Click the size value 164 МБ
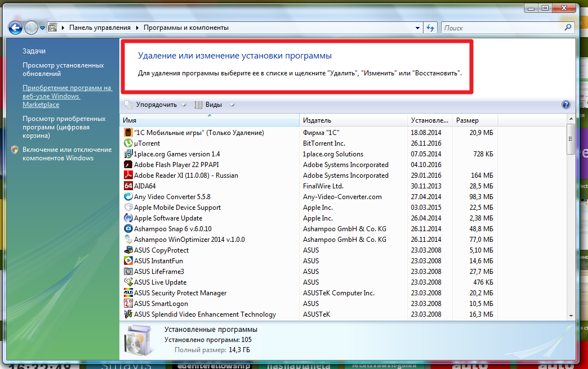The image size is (588, 369). point(482,175)
